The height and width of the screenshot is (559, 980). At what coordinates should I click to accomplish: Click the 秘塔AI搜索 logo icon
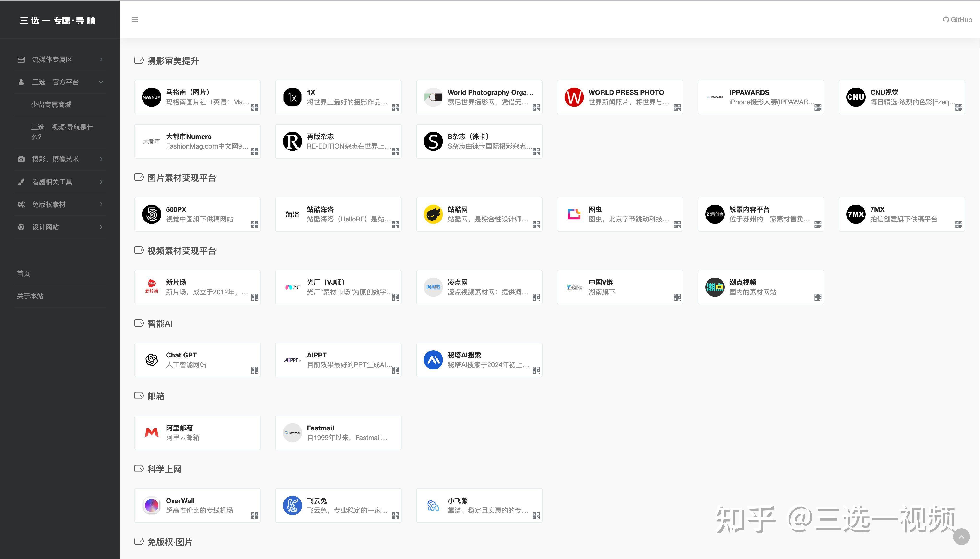coord(433,360)
